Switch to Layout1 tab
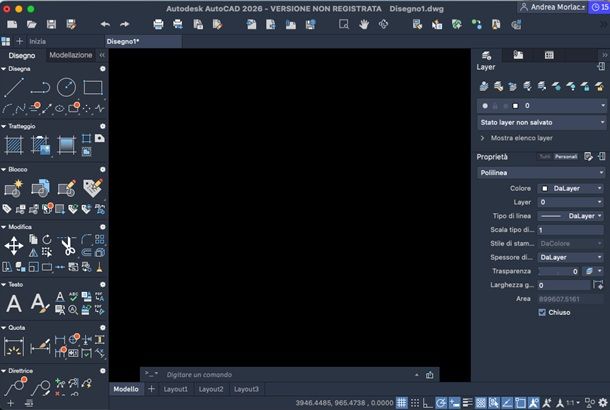 click(175, 389)
